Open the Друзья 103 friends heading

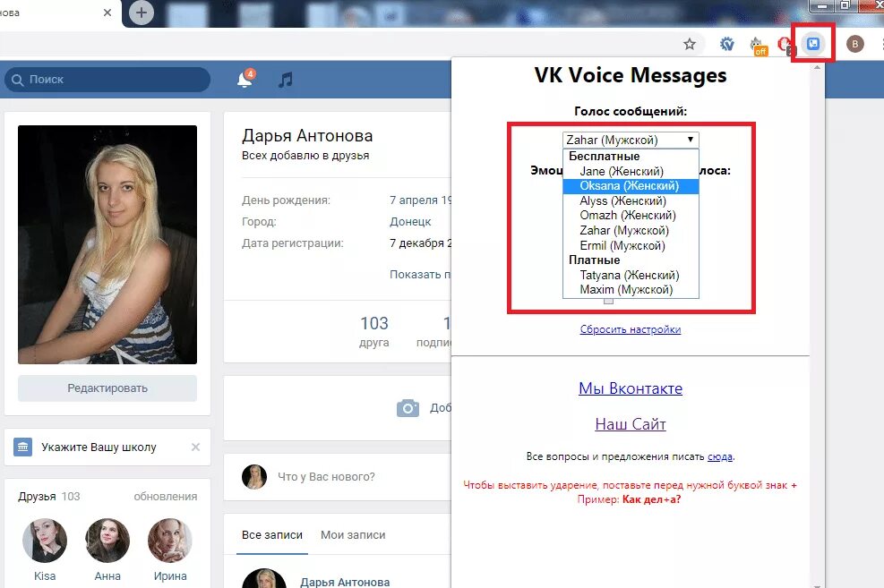pyautogui.click(x=49, y=497)
